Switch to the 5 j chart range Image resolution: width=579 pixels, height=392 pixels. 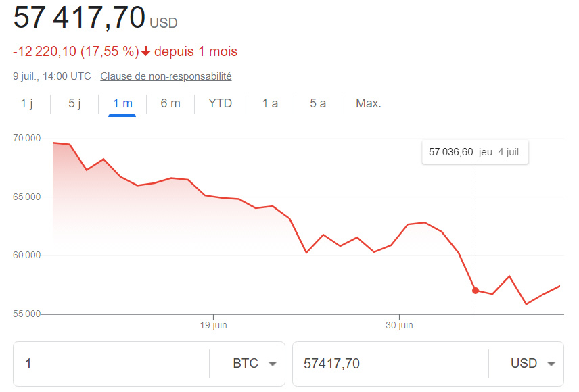pos(74,103)
